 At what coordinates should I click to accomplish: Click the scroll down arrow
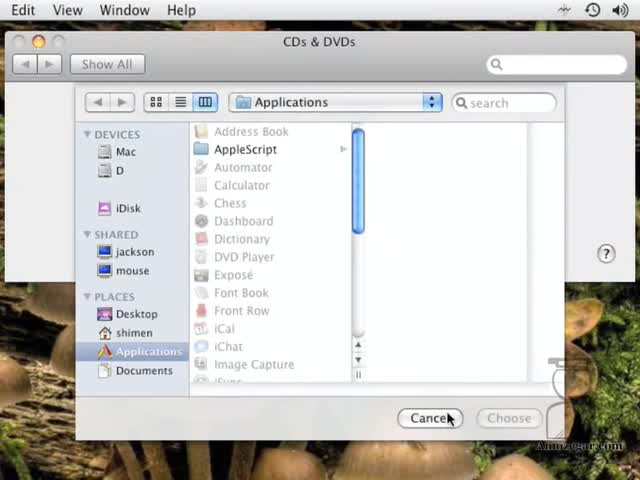point(358,360)
